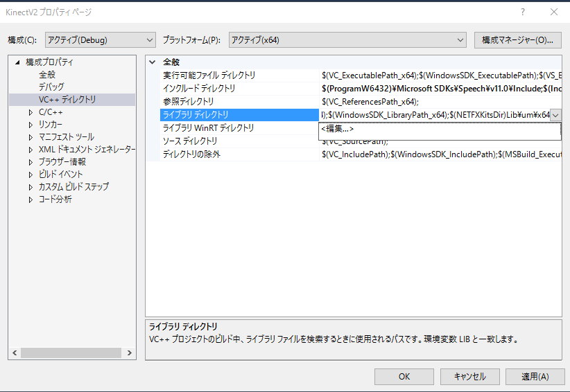Collapse the 構成プロパティ tree node
Screen dimensions: 570x392
[17, 62]
